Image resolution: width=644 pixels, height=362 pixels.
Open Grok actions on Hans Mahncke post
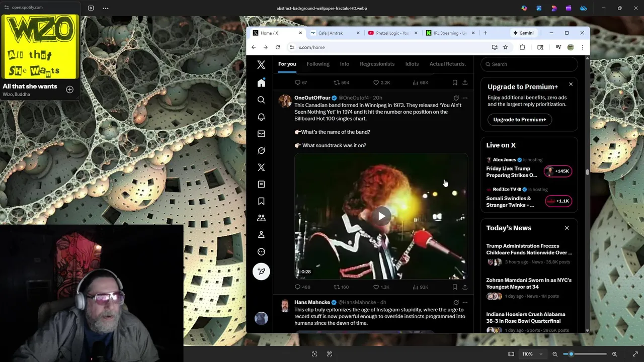(x=456, y=303)
